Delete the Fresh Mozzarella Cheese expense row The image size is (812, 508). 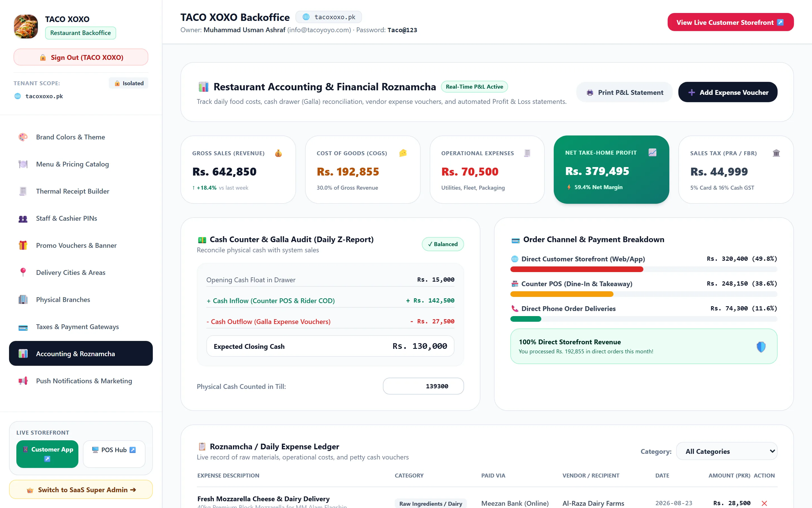pyautogui.click(x=764, y=503)
